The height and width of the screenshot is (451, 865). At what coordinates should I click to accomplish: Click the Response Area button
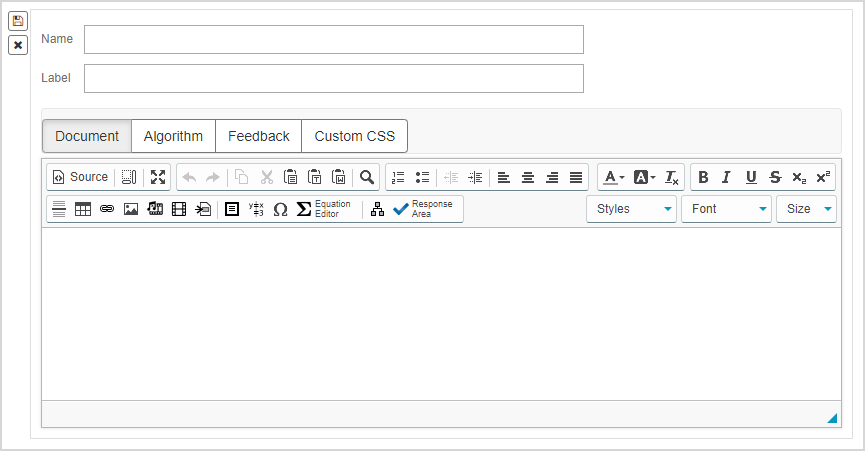424,209
